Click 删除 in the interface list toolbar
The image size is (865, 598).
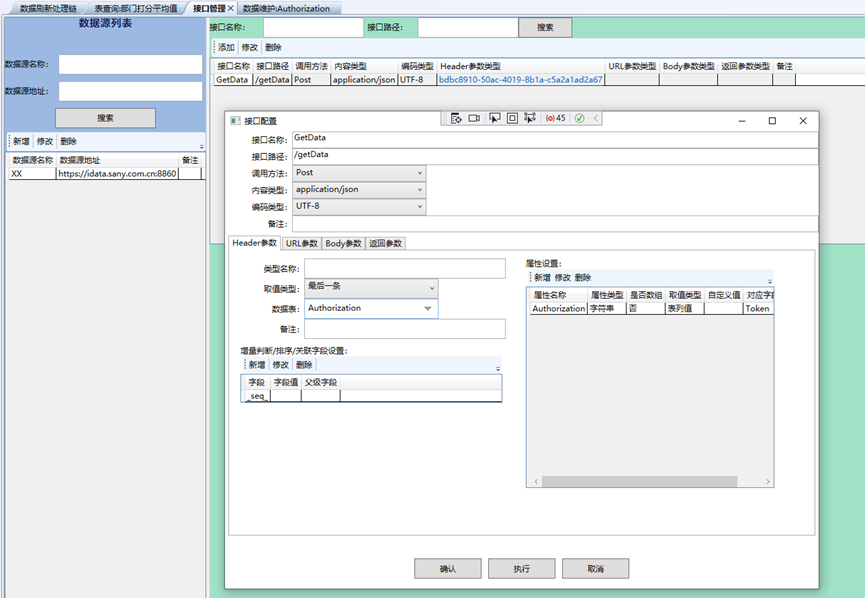pos(273,47)
